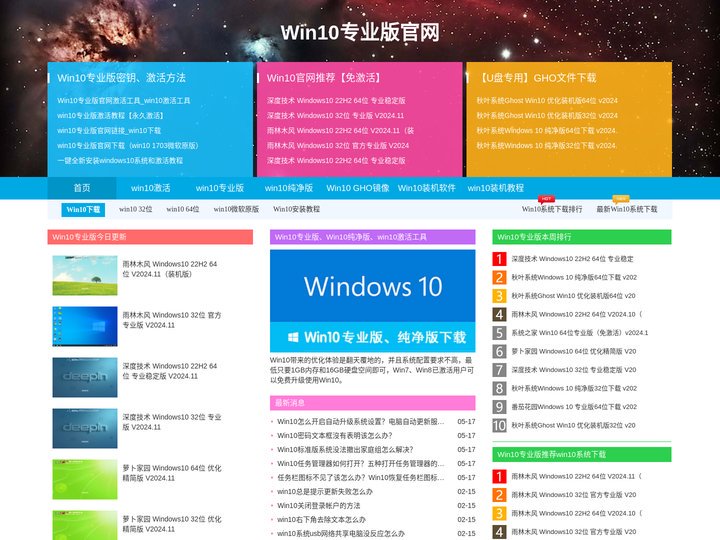Open 秋叶系统Windows 10 纯净版32位 orange panel link
This screenshot has width=720, height=540.
tap(546, 146)
